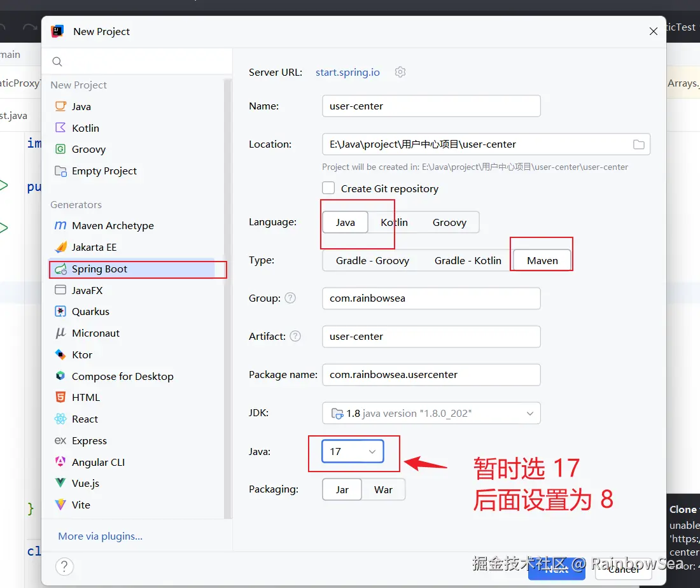The height and width of the screenshot is (588, 700).
Task: Click the Artifact input field
Action: 431,337
